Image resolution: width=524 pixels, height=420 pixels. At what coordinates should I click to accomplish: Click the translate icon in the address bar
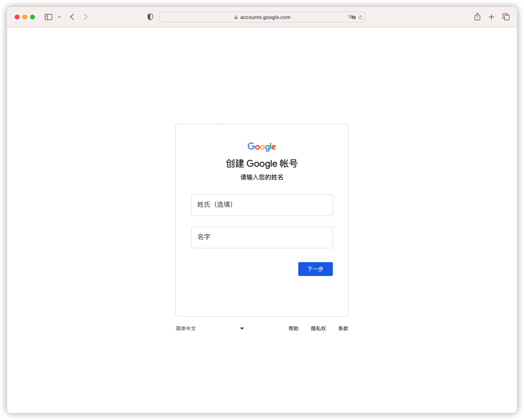coord(352,17)
